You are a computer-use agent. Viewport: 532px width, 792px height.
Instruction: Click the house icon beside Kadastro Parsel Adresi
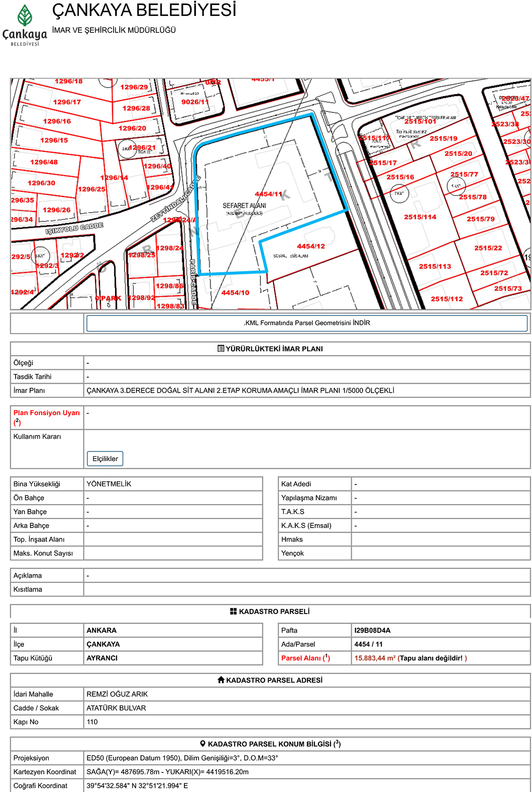point(221,680)
